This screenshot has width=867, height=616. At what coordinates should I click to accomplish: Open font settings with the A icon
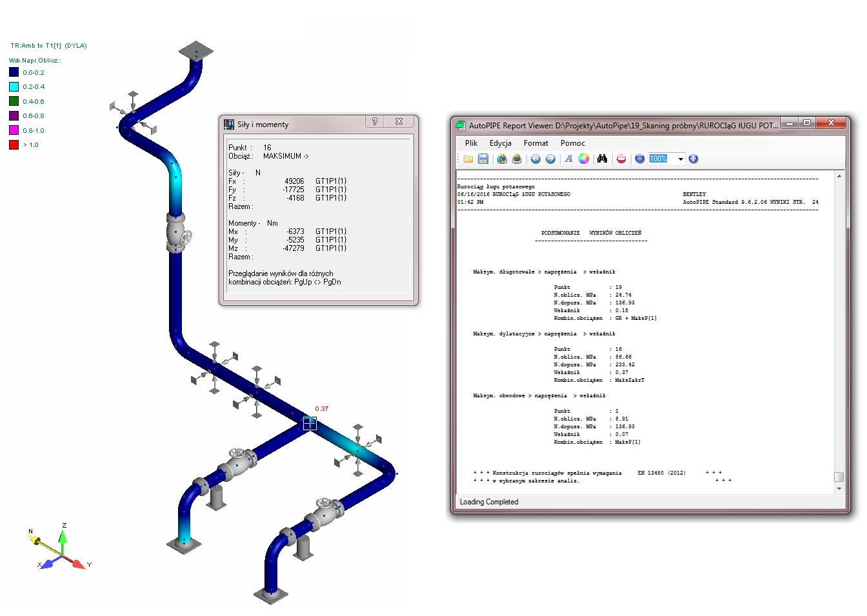(x=568, y=159)
